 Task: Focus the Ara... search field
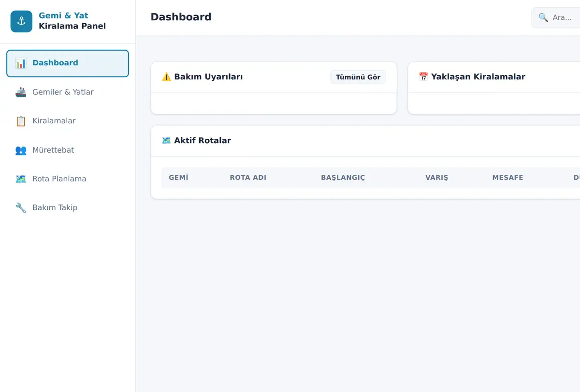click(x=556, y=17)
